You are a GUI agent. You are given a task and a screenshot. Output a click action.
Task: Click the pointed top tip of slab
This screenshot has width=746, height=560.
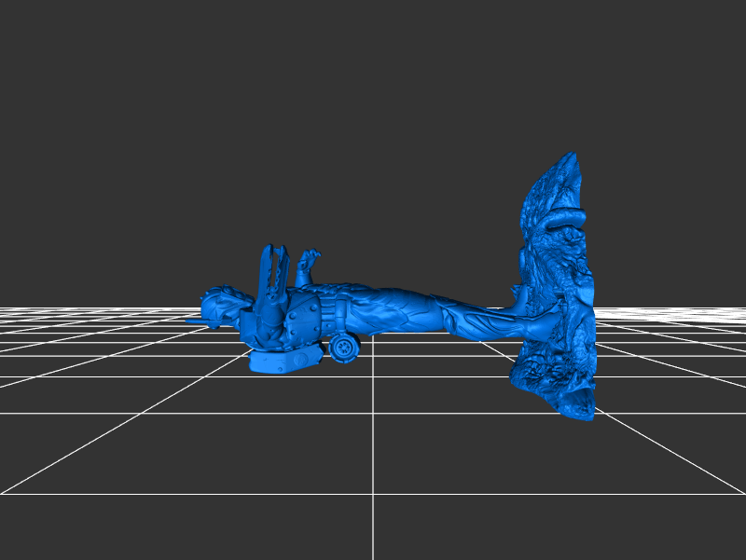point(571,158)
